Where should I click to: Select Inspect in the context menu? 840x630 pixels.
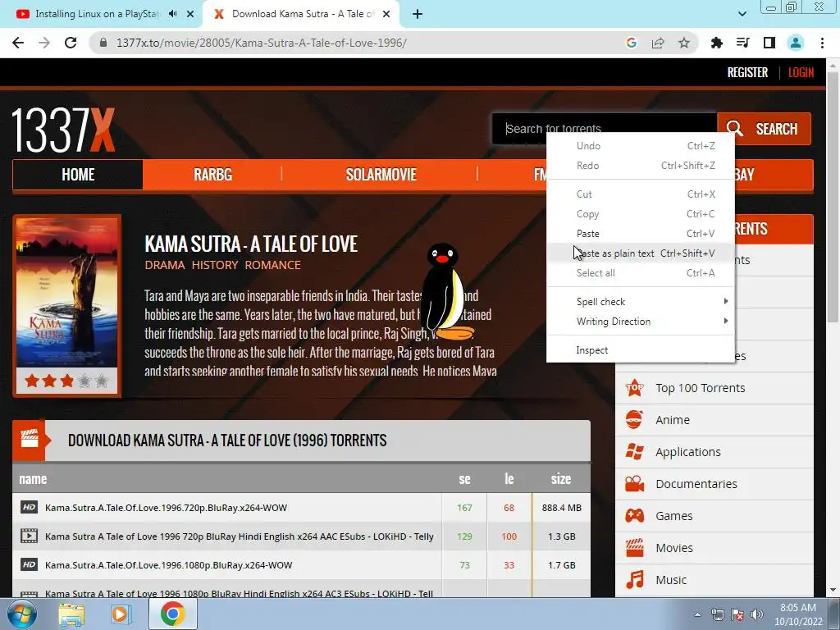pyautogui.click(x=640, y=350)
